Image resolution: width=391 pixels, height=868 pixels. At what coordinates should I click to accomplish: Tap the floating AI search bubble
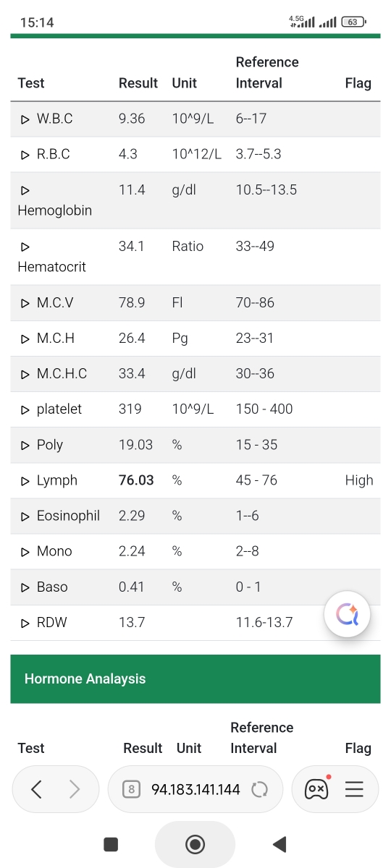[348, 615]
